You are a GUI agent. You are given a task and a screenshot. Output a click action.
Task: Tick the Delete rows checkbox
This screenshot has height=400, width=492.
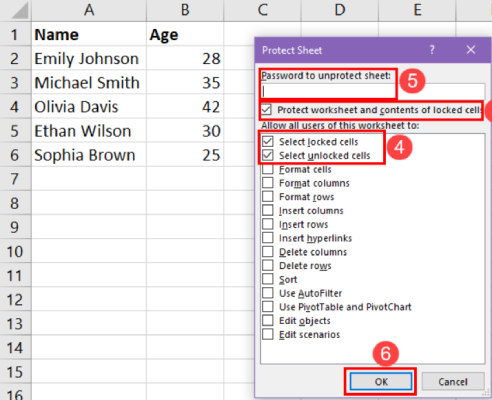(x=268, y=266)
